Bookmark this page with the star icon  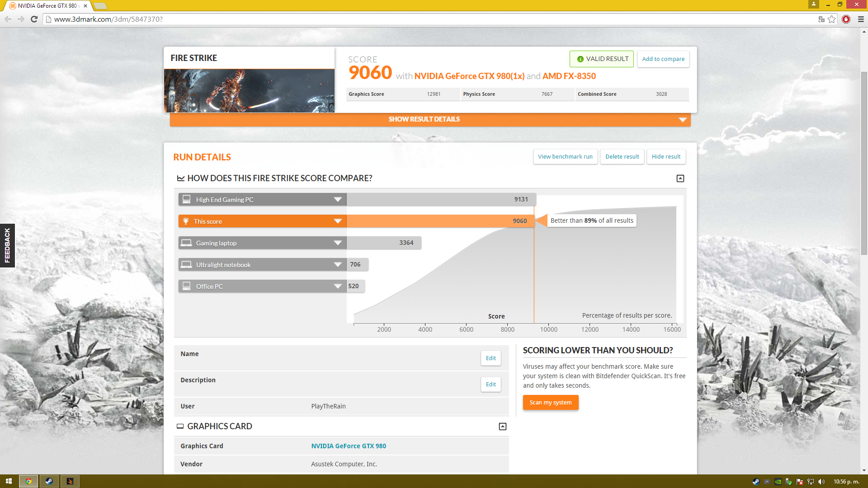pyautogui.click(x=832, y=19)
